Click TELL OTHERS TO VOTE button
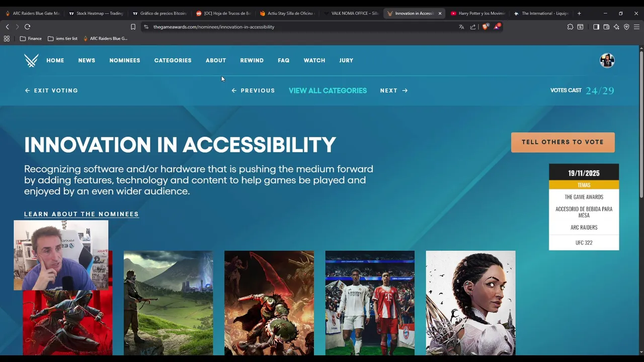 click(562, 142)
